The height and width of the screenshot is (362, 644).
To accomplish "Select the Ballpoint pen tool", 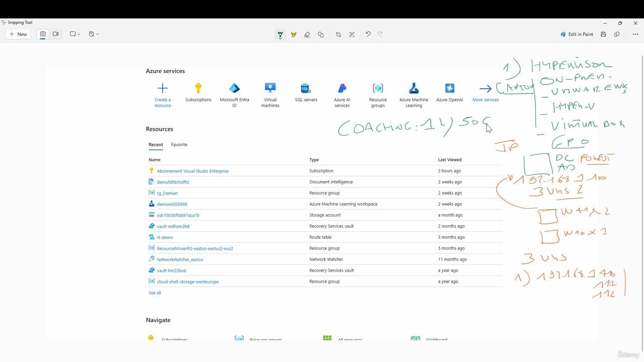I will [280, 35].
